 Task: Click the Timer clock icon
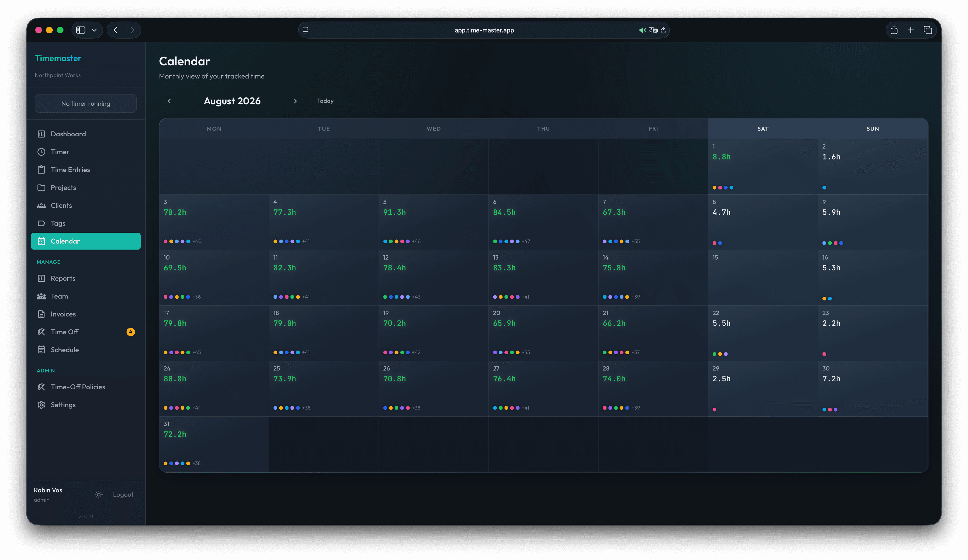click(41, 152)
